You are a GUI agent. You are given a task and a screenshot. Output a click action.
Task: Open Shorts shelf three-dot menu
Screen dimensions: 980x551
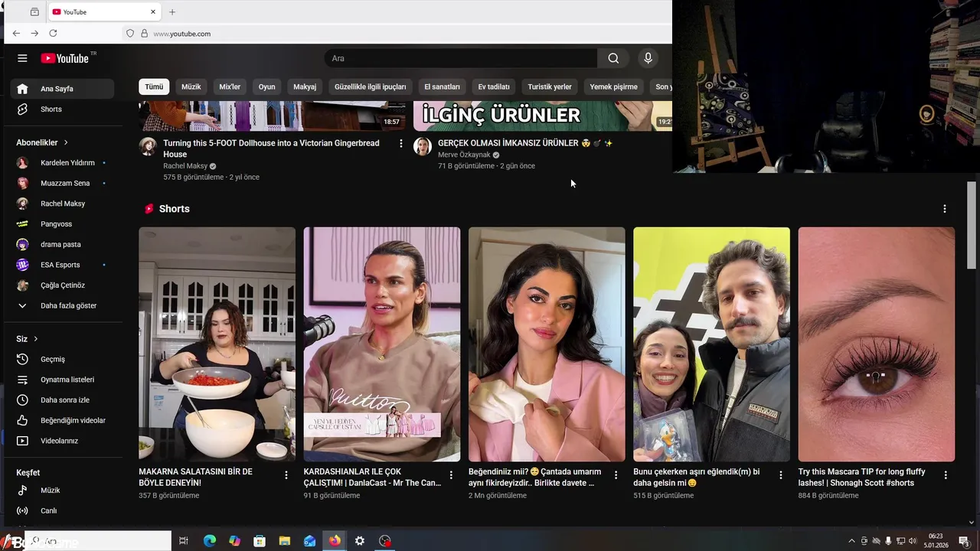pos(944,209)
